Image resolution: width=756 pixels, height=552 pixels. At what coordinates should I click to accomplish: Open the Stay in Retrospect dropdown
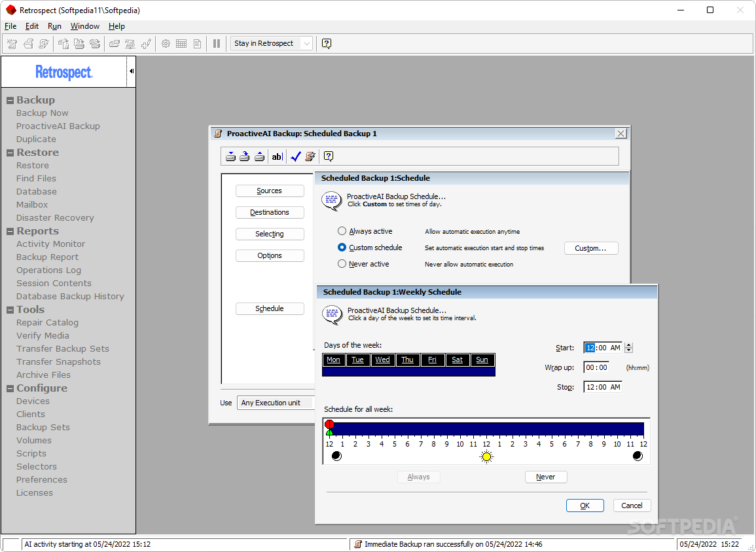[272, 43]
